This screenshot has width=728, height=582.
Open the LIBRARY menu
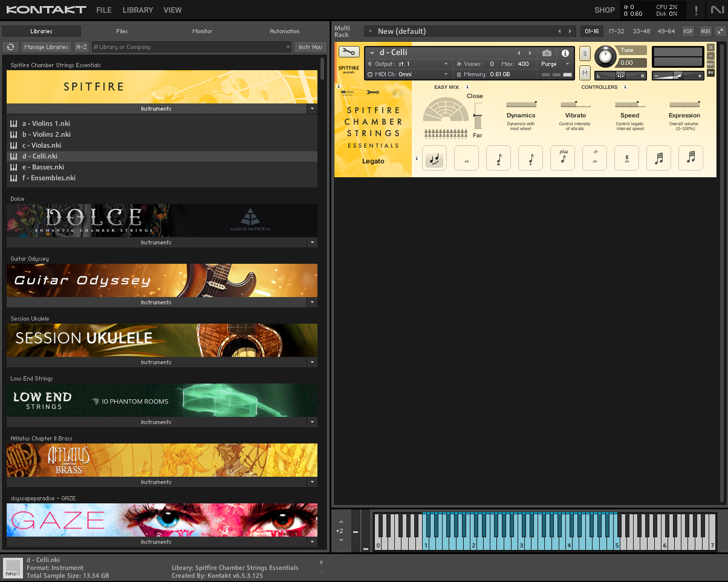[138, 10]
